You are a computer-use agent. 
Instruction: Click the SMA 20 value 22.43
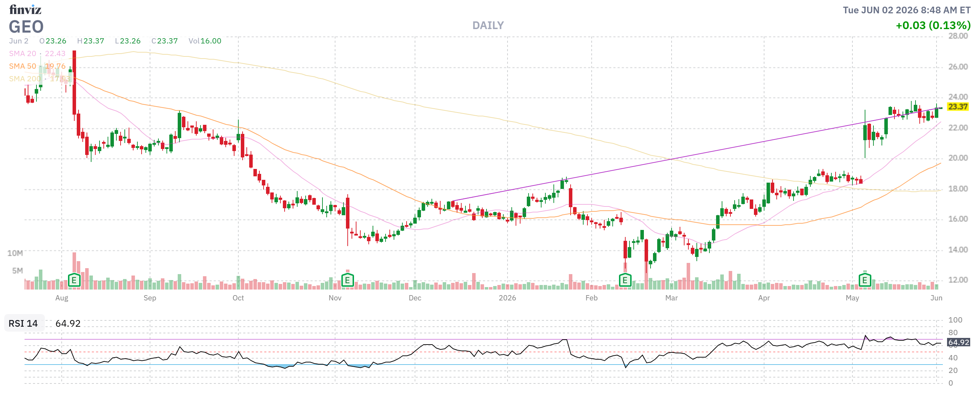[55, 54]
